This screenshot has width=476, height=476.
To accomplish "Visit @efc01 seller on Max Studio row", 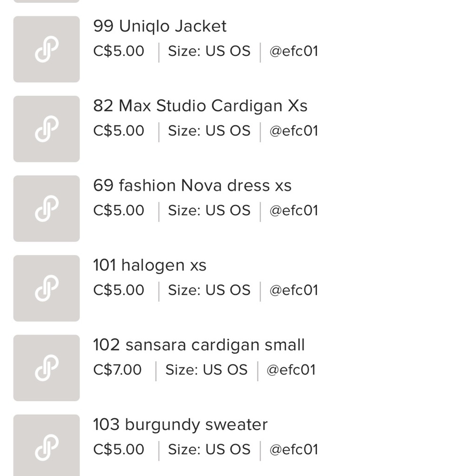I will [x=294, y=131].
